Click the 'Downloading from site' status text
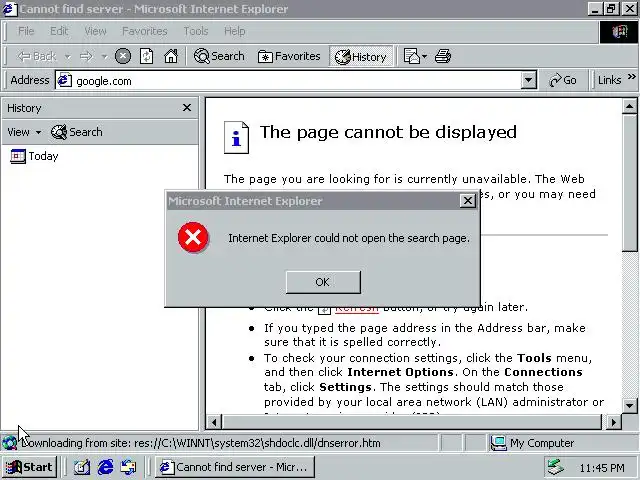 click(201, 443)
